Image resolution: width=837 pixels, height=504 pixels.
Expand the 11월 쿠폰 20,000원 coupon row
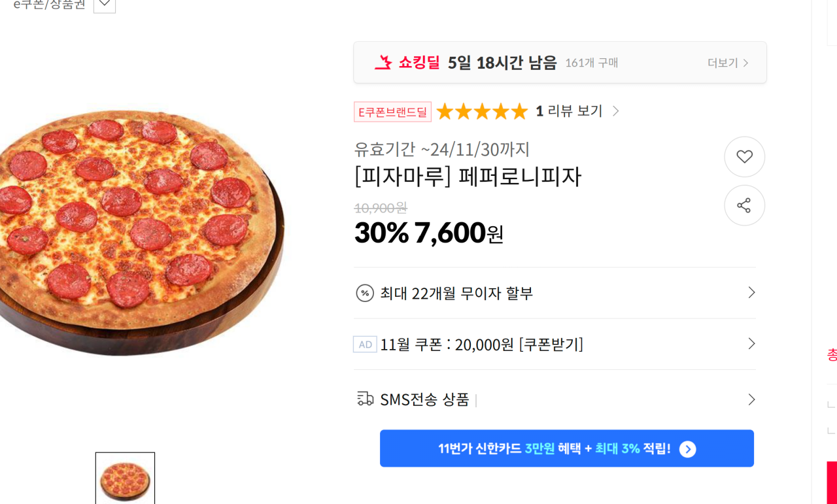pos(751,344)
